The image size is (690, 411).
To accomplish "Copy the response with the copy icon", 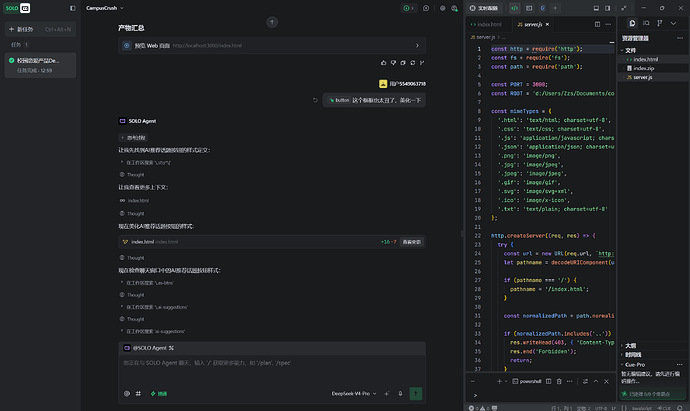I will coord(403,63).
